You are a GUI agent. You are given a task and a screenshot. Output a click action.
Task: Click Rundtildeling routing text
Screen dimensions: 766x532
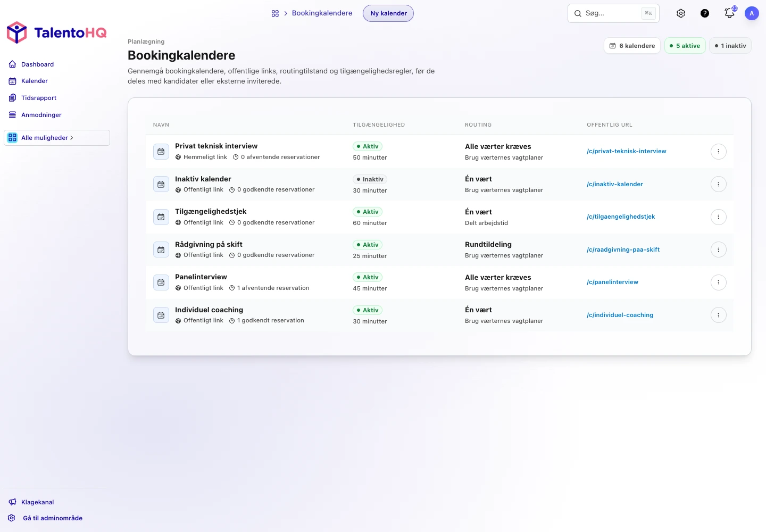point(488,244)
